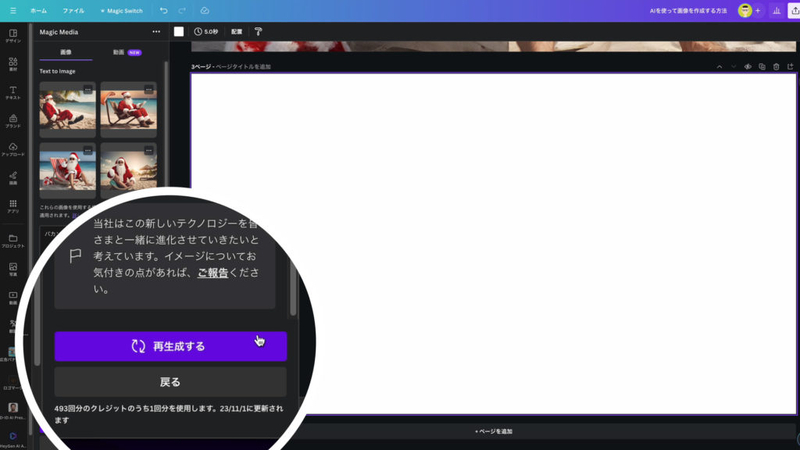Image resolution: width=800 pixels, height=450 pixels.
Task: Add a new page after page 3
Action: tap(790, 67)
